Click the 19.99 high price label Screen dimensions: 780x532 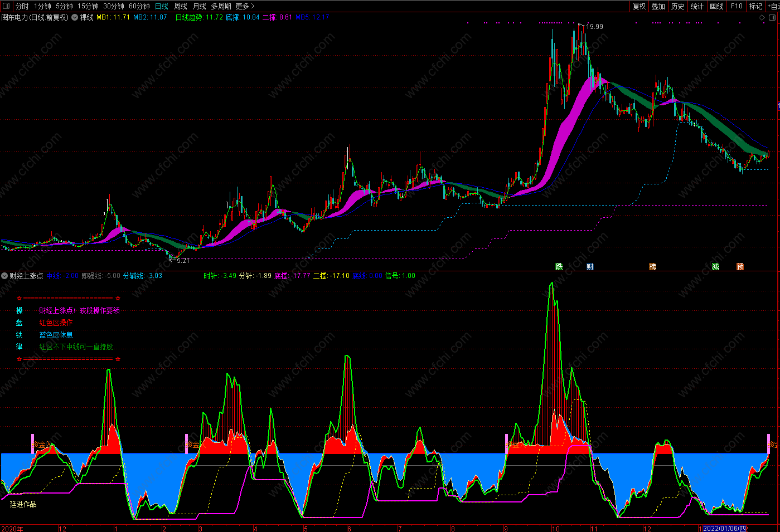click(x=594, y=26)
